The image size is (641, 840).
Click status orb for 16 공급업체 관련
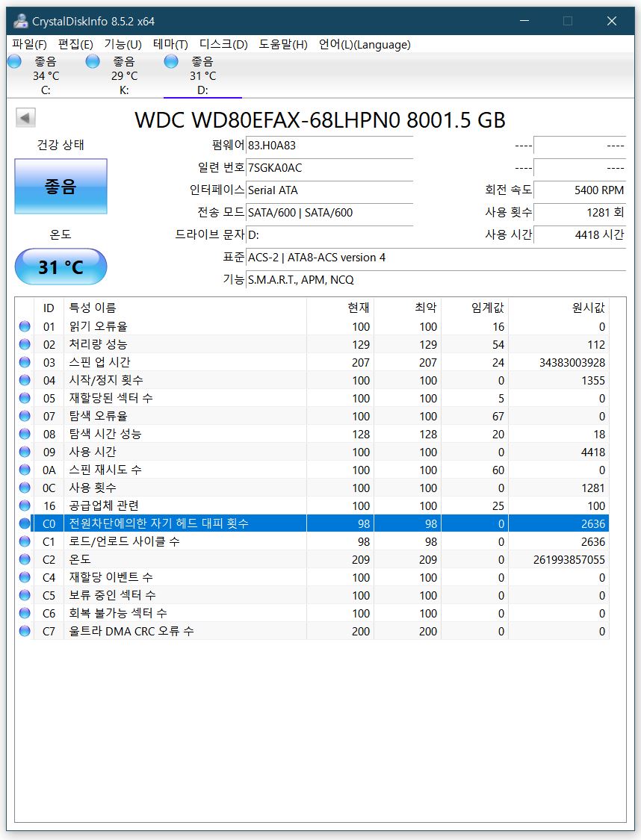click(25, 505)
